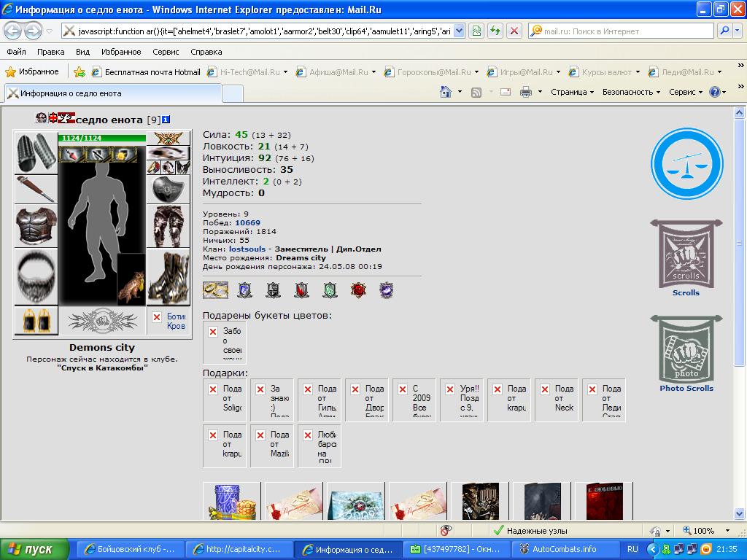Click the Print icon in command bar
The height and width of the screenshot is (560, 747).
tap(525, 92)
